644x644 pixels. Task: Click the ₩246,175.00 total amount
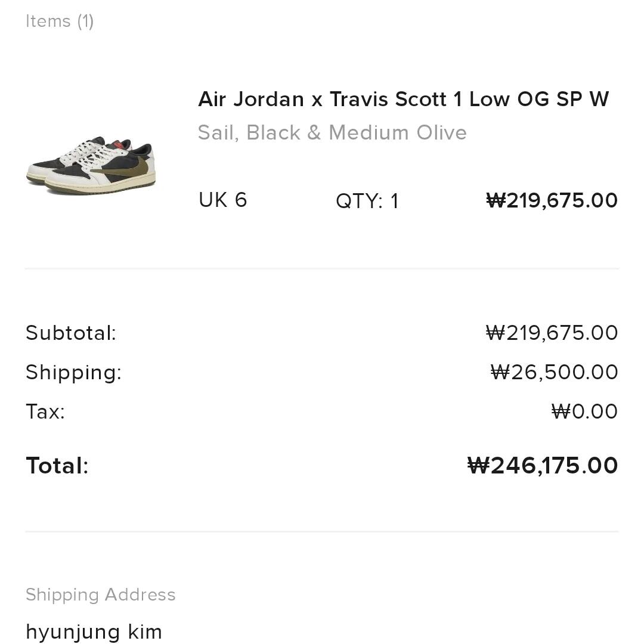click(x=542, y=466)
